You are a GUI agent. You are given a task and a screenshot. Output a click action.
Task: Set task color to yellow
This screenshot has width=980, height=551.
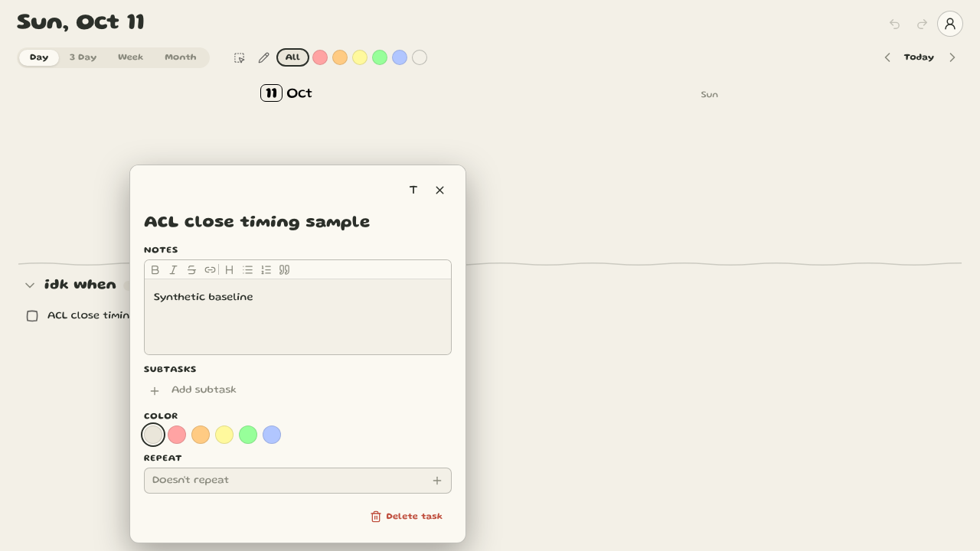[x=224, y=435]
